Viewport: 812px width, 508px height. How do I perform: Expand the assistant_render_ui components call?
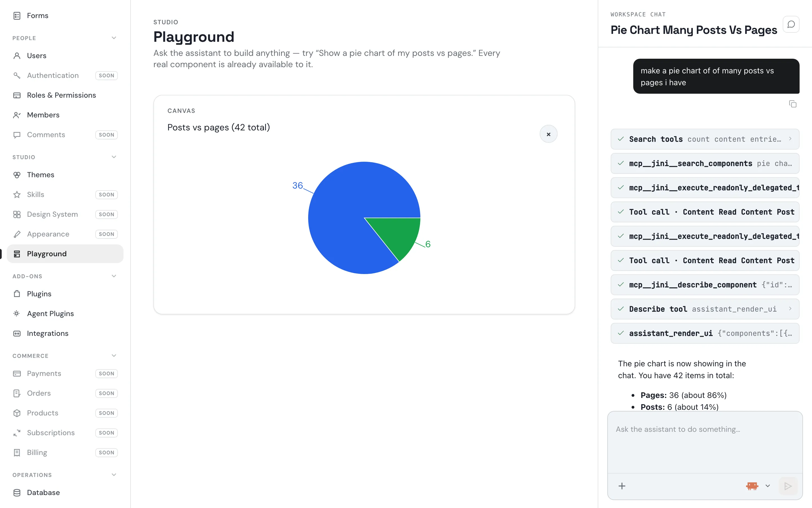(705, 333)
